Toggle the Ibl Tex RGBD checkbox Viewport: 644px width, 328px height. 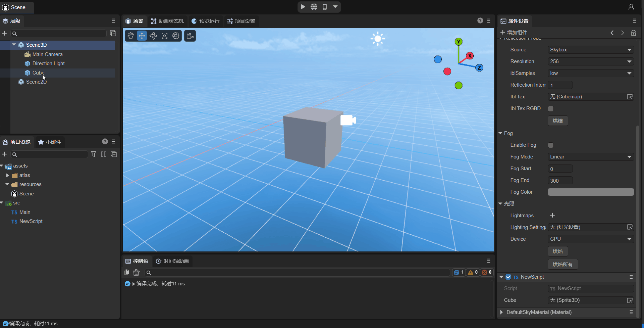pyautogui.click(x=551, y=108)
